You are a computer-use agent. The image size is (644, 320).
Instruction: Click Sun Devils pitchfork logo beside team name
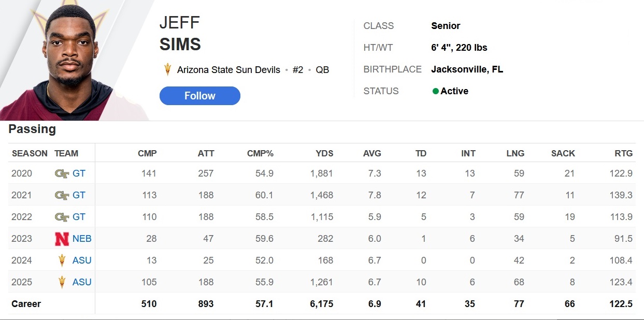167,69
